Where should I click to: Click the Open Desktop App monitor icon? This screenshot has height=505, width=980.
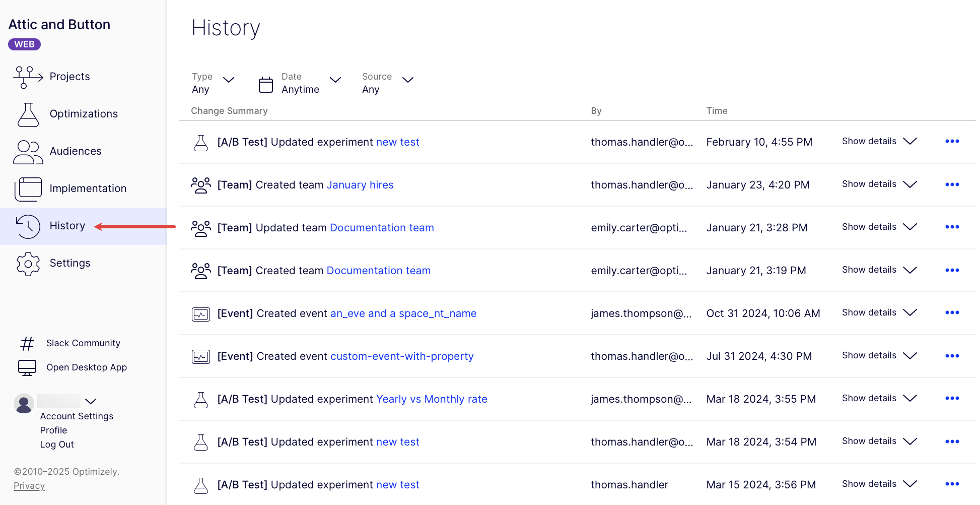[x=27, y=368]
